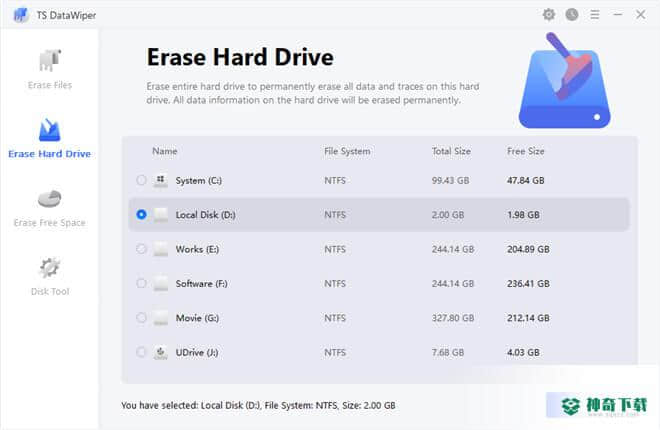
Task: Click the 236.41 GB free size value
Action: tap(528, 284)
